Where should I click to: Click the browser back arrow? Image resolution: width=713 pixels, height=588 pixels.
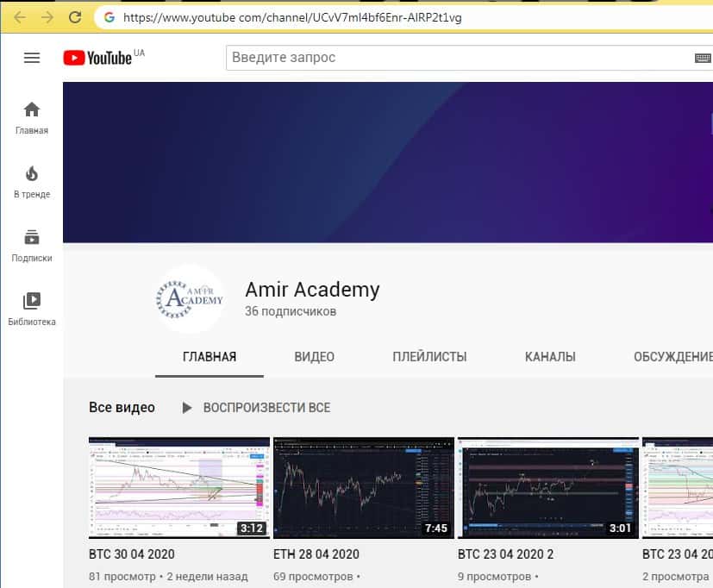point(20,18)
